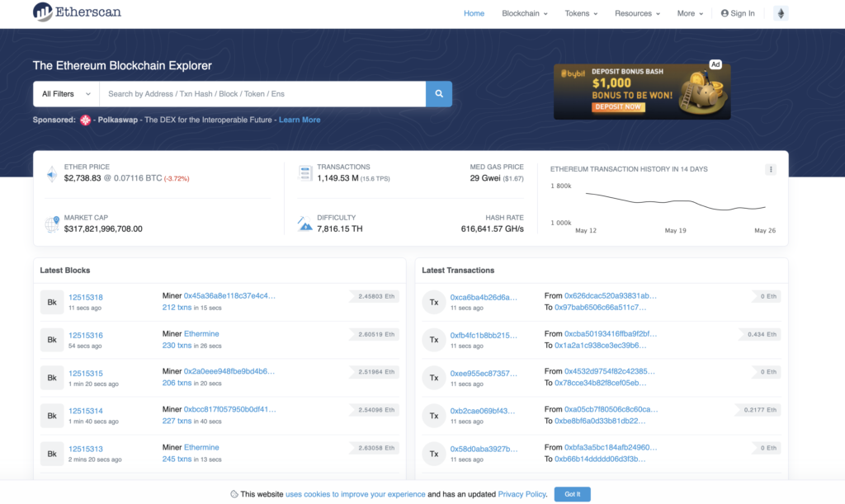Open transaction 0xca6ba4b26d6a
The image size is (845, 504).
[484, 297]
